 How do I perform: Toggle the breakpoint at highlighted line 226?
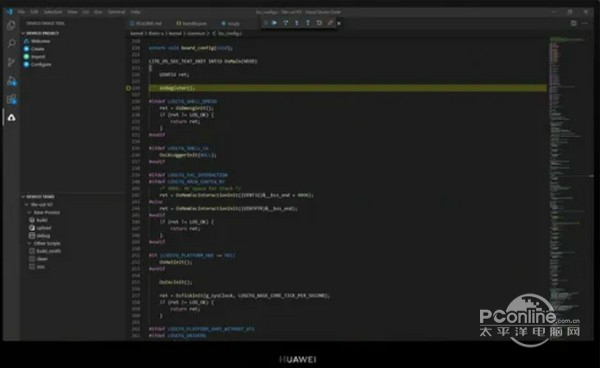point(129,88)
